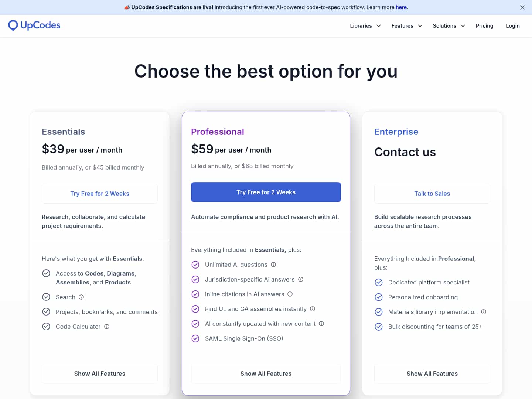Show all Essentials plan features

pyautogui.click(x=100, y=374)
